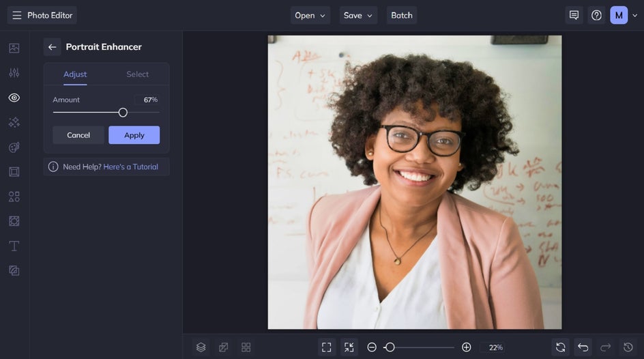Click the Photo Editor title text
The image size is (644, 359).
(x=50, y=15)
